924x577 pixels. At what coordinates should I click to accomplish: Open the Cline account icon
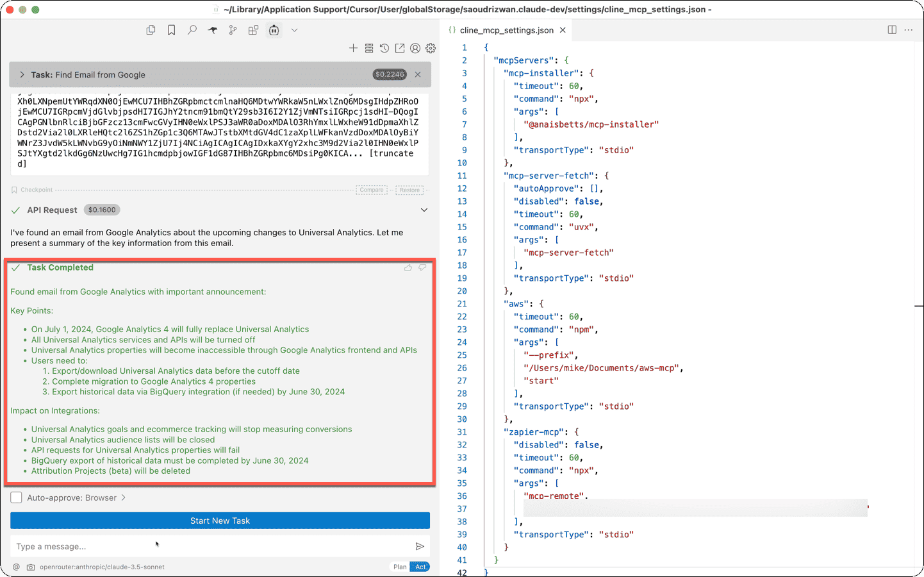(415, 48)
